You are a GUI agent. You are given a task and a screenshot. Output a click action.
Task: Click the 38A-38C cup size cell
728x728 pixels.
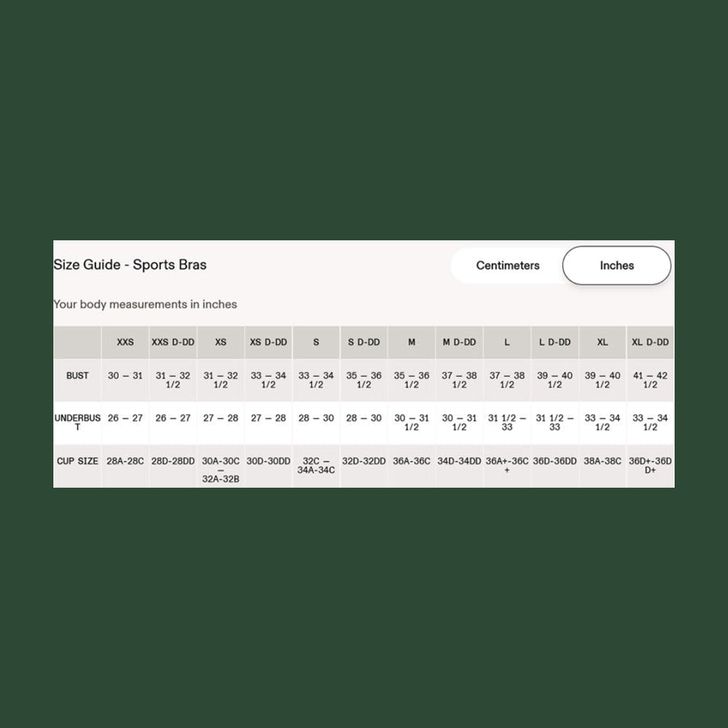(x=603, y=461)
